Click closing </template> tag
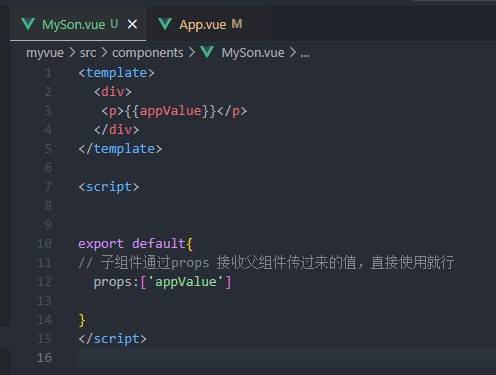Image resolution: width=496 pixels, height=375 pixels. [x=120, y=149]
